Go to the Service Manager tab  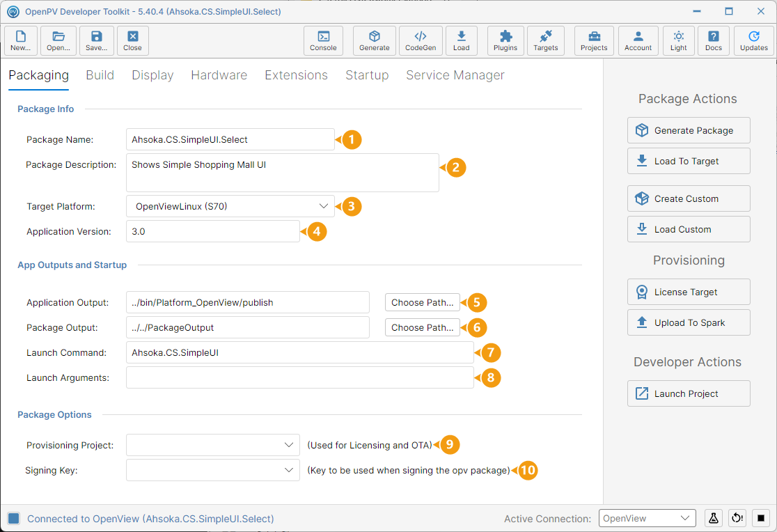tap(455, 75)
